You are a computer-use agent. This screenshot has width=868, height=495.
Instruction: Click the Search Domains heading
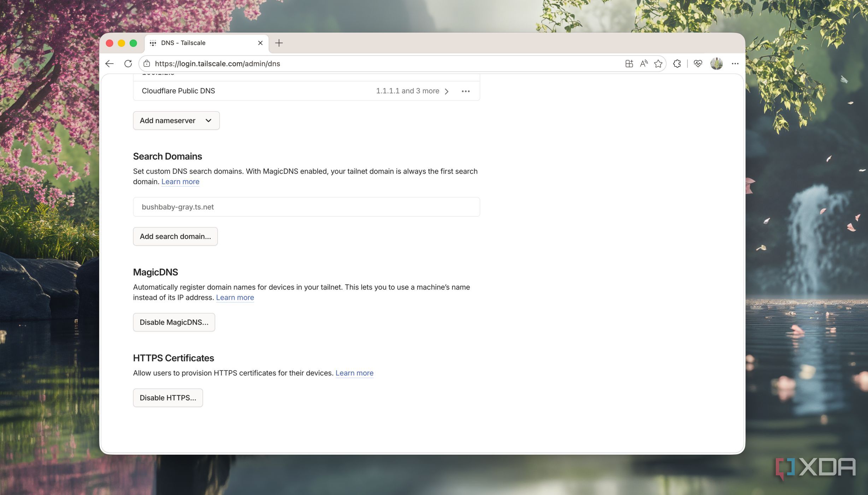(x=167, y=156)
